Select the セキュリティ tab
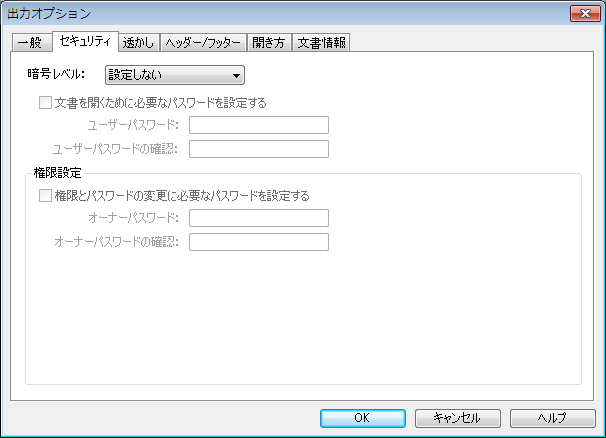606x438 pixels. tap(84, 42)
